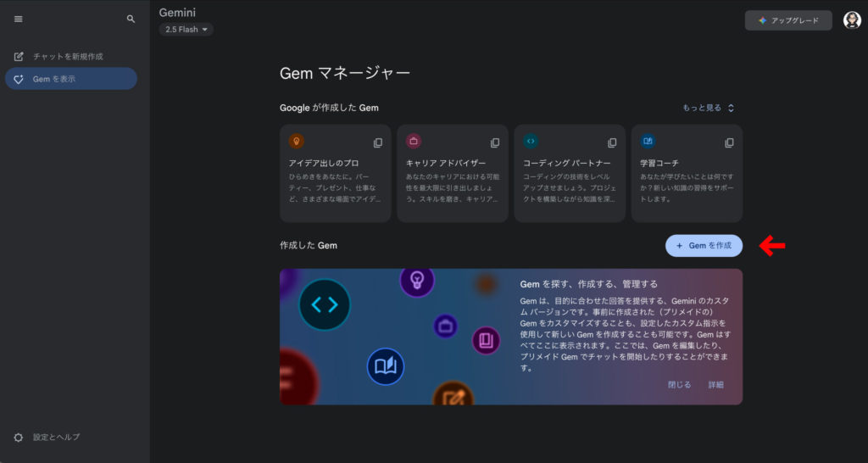Open the アイデア出しのプロ Gem card
868x463 pixels.
(336, 173)
